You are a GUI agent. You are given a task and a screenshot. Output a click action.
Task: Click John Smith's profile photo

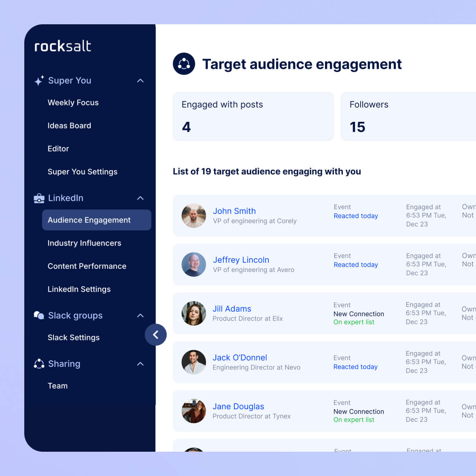click(x=193, y=216)
